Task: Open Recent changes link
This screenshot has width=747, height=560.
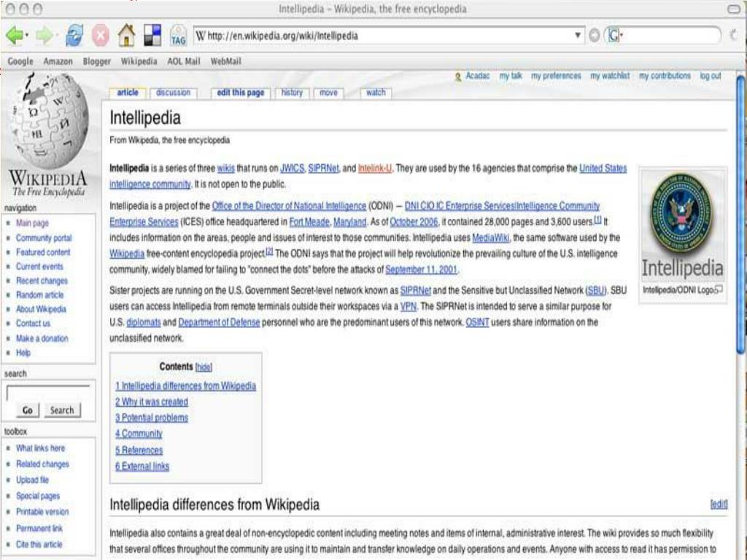Action: (42, 281)
